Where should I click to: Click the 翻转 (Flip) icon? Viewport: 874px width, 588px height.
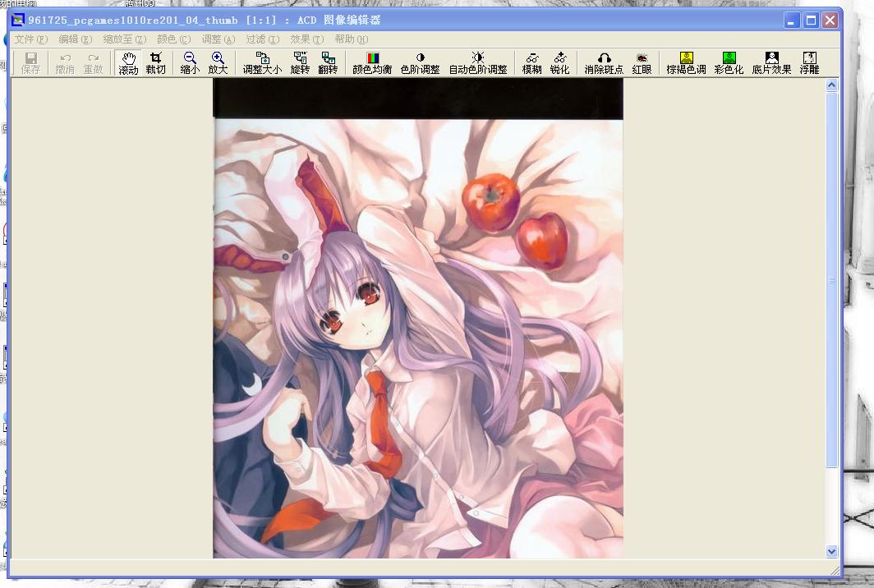tap(328, 63)
